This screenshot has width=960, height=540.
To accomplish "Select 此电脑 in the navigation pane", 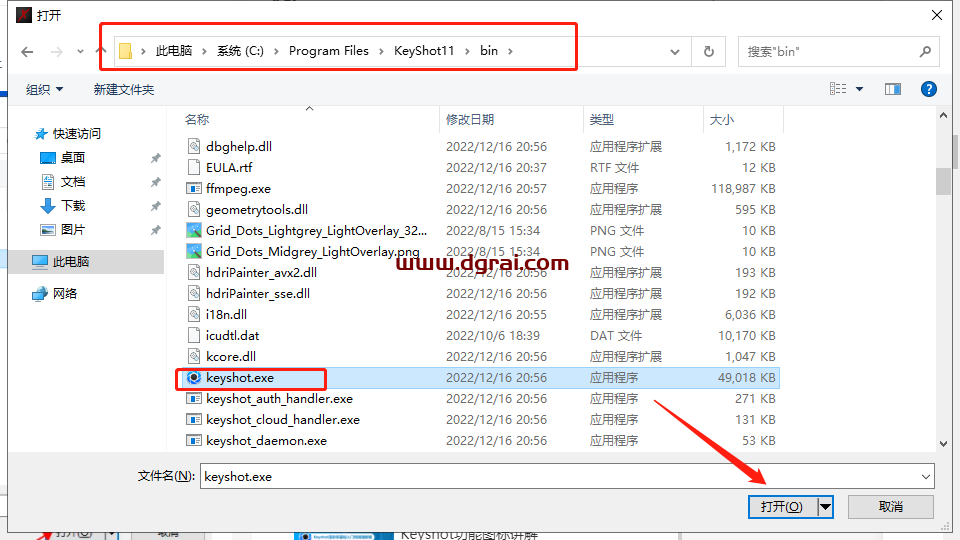I will point(70,261).
